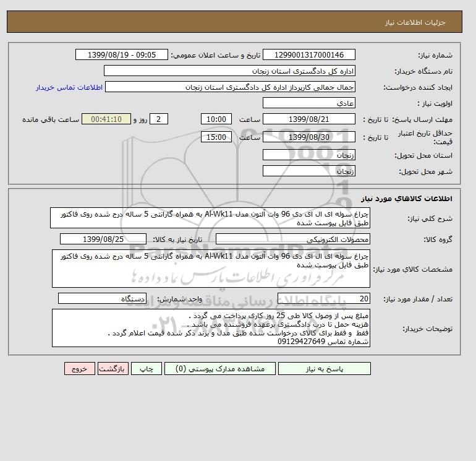Click section title اطلاعات کالاهای مورد نیاز
476x461 pixels.
point(407,199)
